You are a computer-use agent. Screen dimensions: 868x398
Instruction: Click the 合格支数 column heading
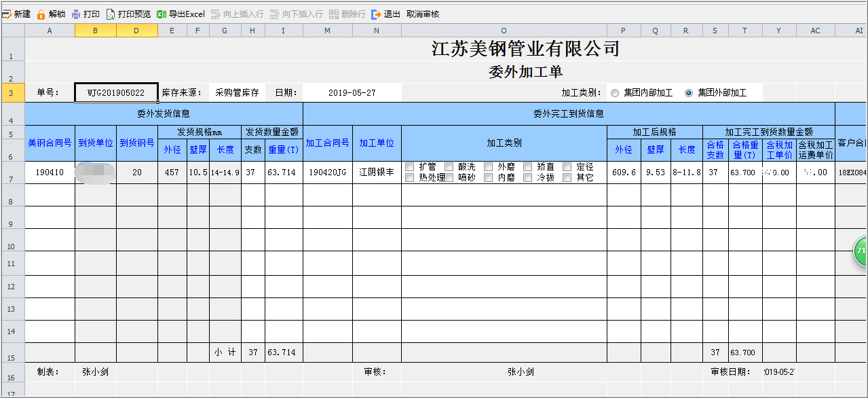[715, 149]
